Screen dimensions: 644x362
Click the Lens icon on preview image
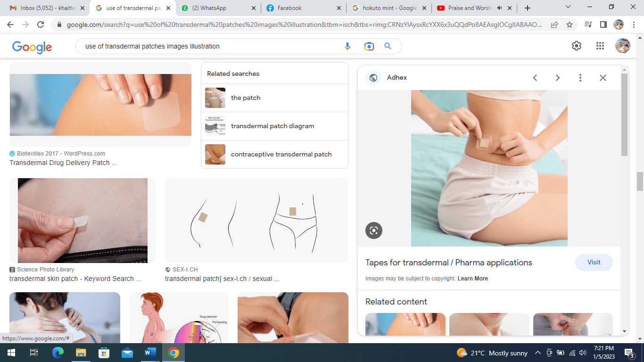tap(374, 230)
